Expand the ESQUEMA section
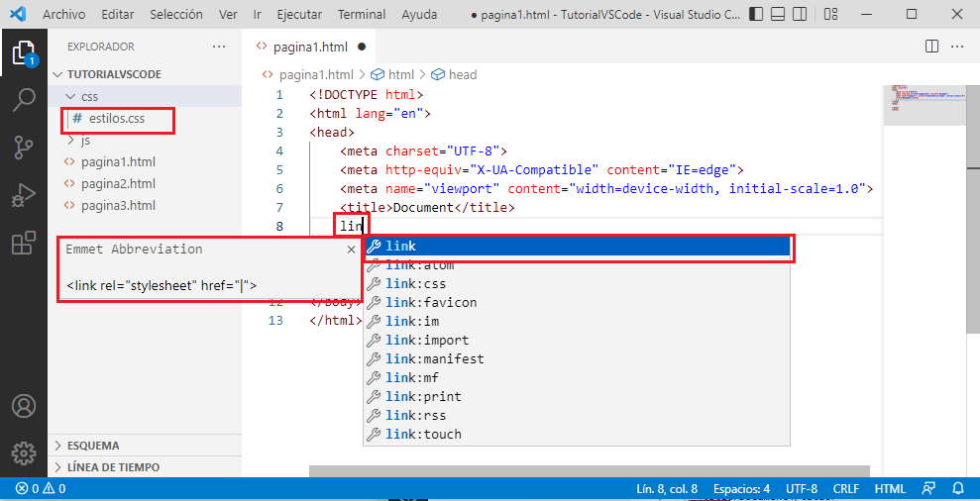Screen dimensions: 980x501 click(145, 446)
